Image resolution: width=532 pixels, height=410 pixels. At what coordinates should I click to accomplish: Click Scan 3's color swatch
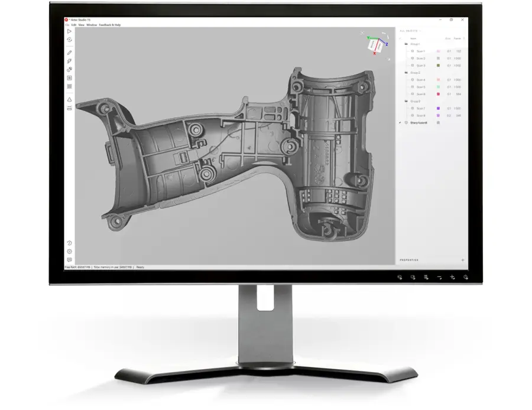(437, 65)
